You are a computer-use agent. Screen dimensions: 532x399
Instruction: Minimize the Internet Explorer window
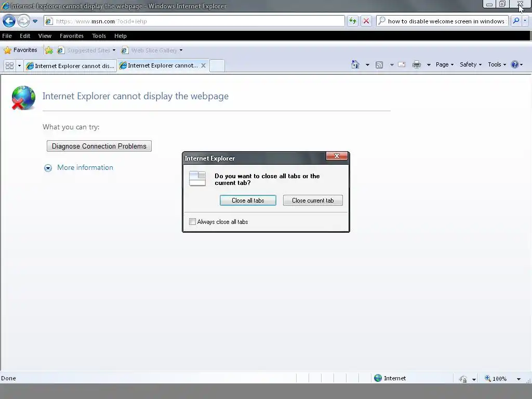click(x=489, y=4)
